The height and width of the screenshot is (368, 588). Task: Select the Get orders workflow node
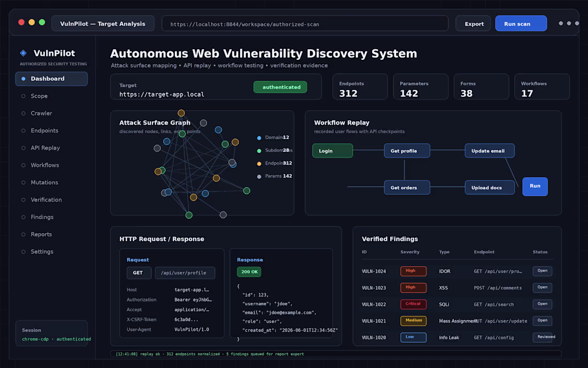click(x=406, y=188)
